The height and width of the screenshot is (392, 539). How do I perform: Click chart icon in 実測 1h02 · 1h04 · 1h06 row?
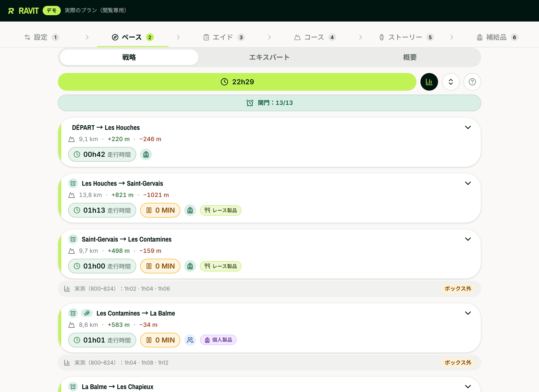pyautogui.click(x=67, y=289)
